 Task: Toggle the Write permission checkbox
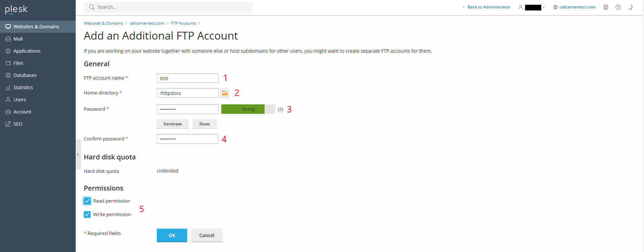click(87, 215)
